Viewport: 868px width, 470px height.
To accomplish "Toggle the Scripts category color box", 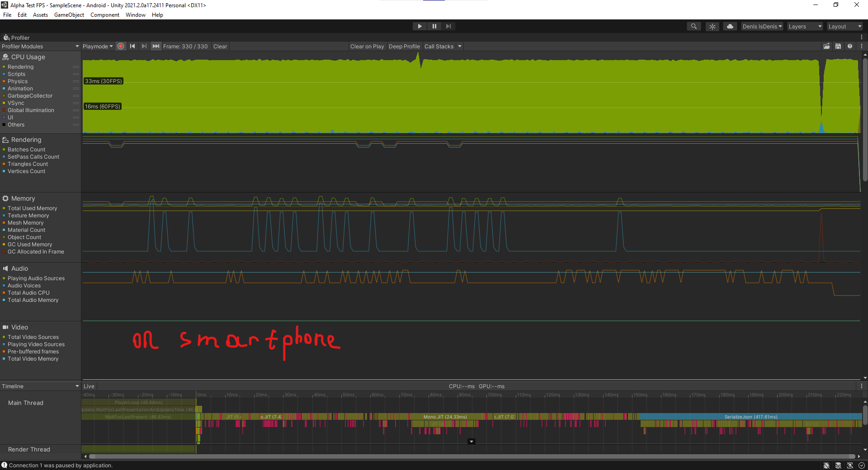I will (x=4, y=74).
